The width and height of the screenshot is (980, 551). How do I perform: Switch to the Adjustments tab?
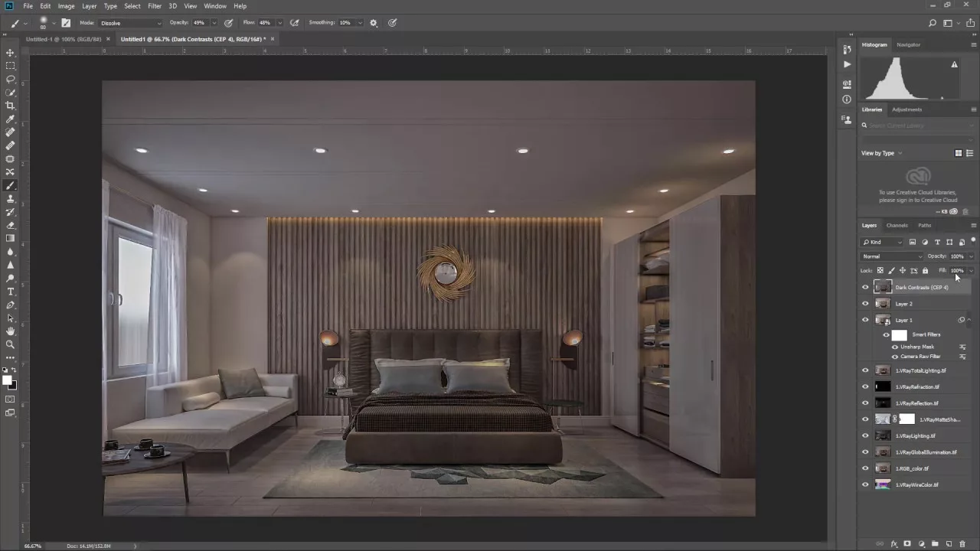906,109
